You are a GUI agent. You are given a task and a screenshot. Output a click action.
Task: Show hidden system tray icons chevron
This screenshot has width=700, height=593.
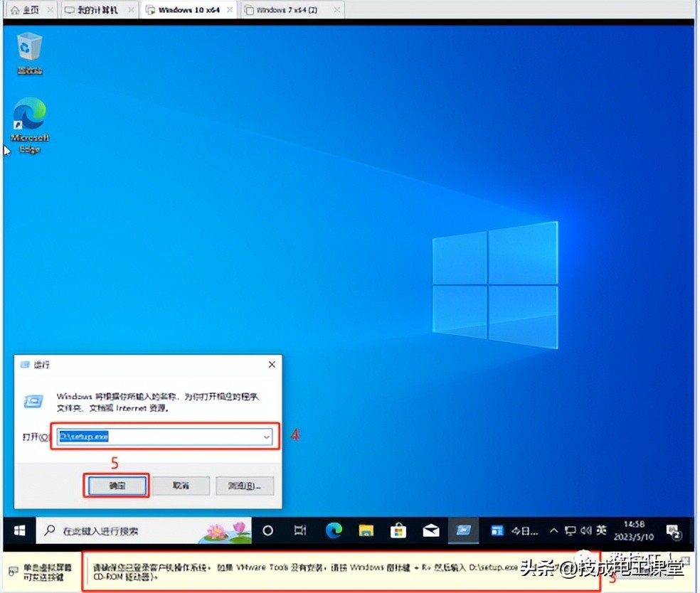tap(554, 530)
